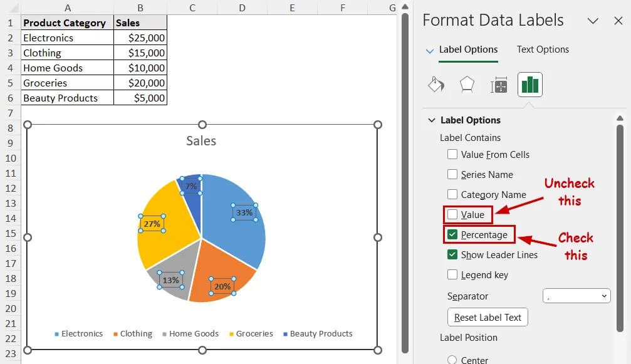Close the Format Data Labels pane
This screenshot has height=364, width=631.
click(618, 21)
